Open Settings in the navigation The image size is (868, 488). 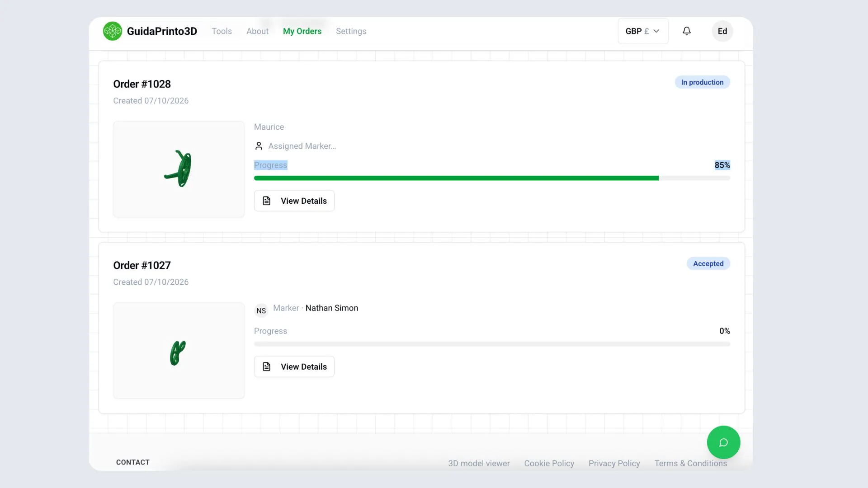pyautogui.click(x=351, y=31)
